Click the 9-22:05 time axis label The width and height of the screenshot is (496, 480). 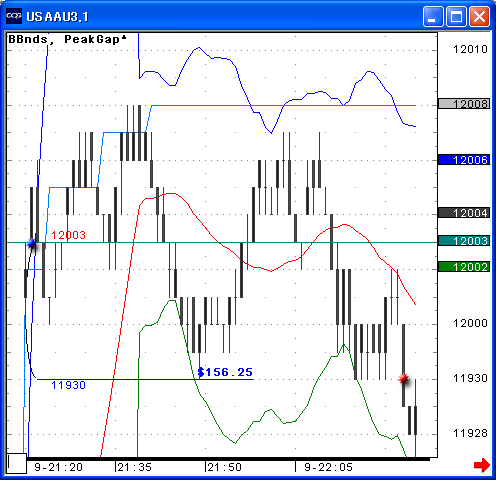click(328, 467)
